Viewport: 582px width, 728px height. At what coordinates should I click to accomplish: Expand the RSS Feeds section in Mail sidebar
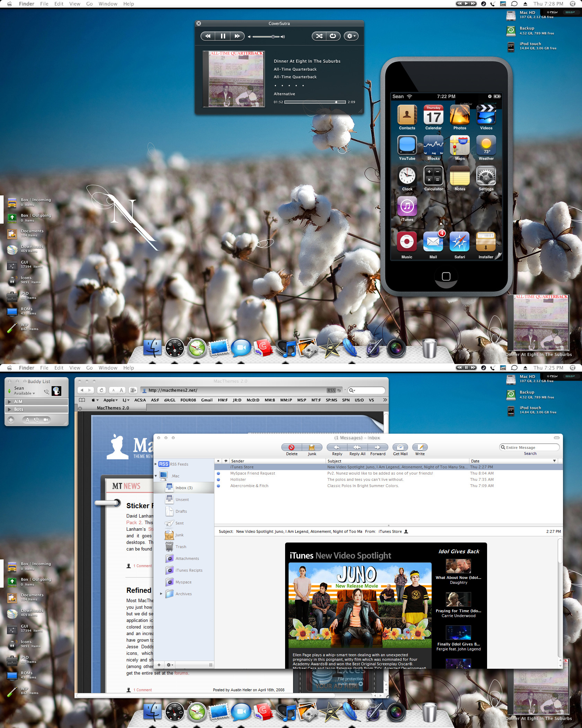point(156,464)
